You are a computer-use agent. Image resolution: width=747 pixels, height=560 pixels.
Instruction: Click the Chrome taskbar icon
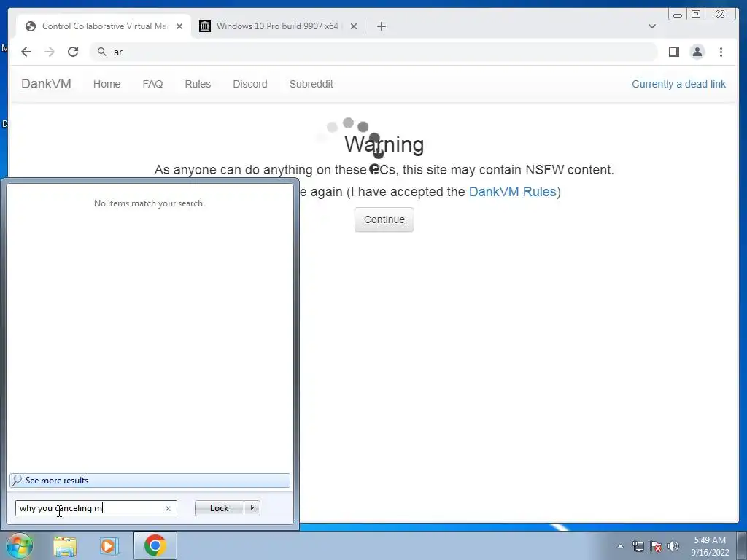pos(155,545)
